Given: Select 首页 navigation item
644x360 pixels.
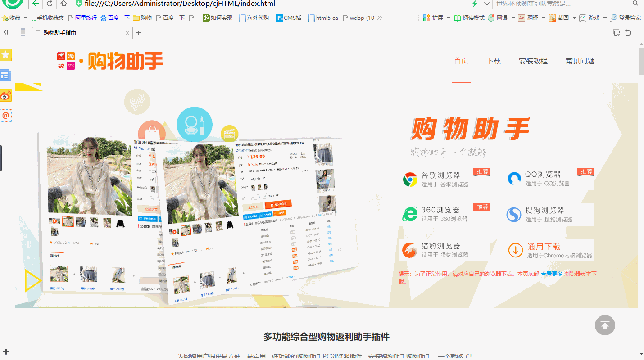Looking at the screenshot, I should pyautogui.click(x=461, y=61).
